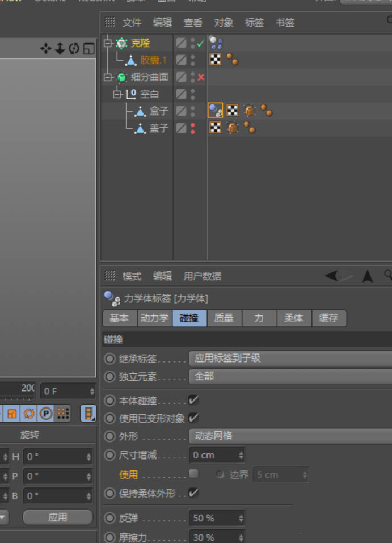Toggle the green checkmark on 克隆
This screenshot has width=392, height=543.
pyautogui.click(x=200, y=44)
